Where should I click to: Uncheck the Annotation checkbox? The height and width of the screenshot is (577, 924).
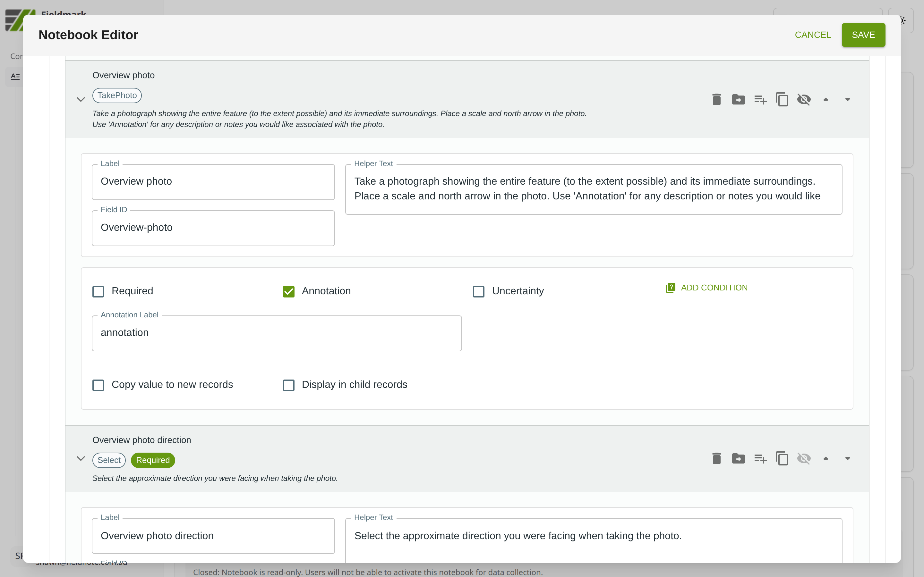pos(289,292)
